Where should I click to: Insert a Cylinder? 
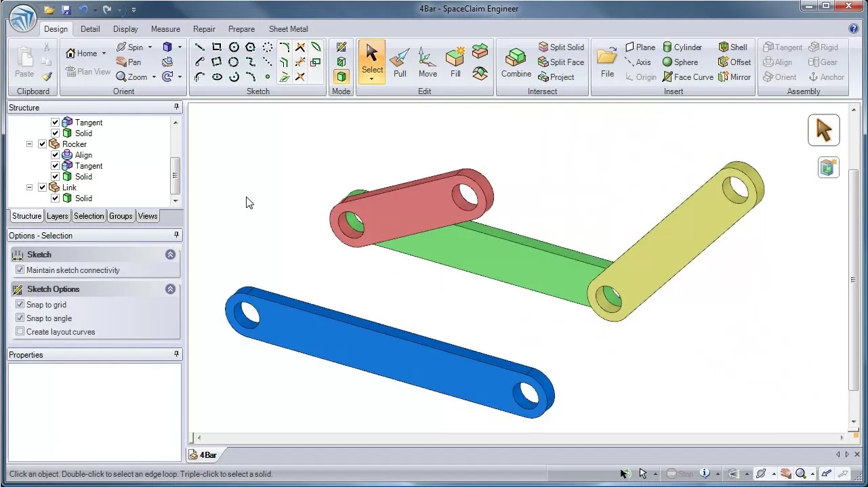pyautogui.click(x=682, y=47)
